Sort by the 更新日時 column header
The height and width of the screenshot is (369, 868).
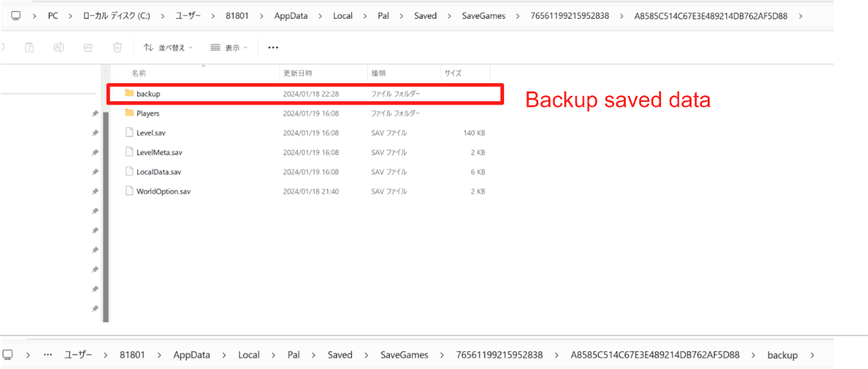pyautogui.click(x=298, y=73)
